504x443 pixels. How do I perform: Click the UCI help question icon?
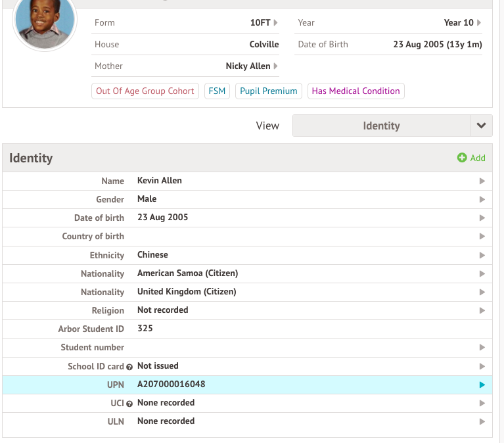(x=129, y=404)
